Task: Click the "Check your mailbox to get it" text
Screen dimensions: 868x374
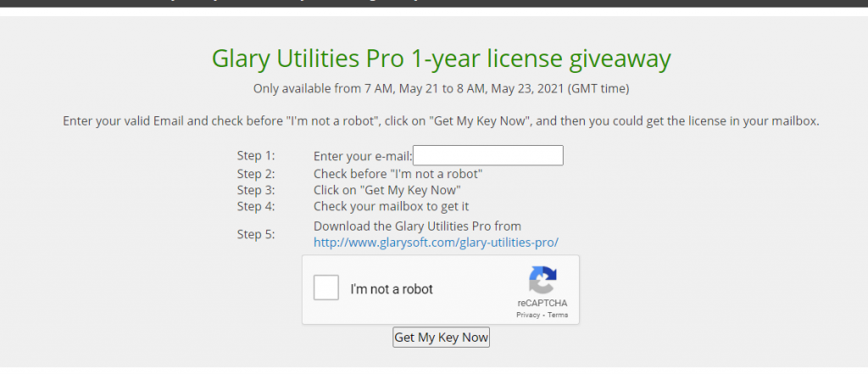Action: (392, 206)
